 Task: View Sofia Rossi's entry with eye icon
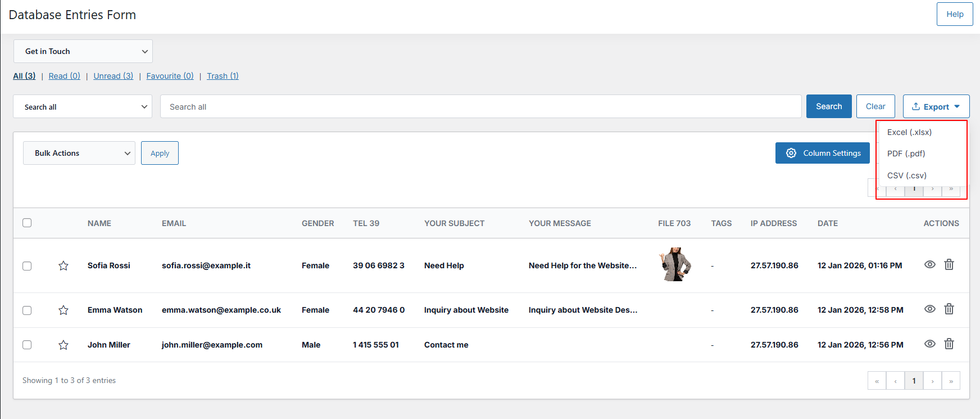(930, 264)
